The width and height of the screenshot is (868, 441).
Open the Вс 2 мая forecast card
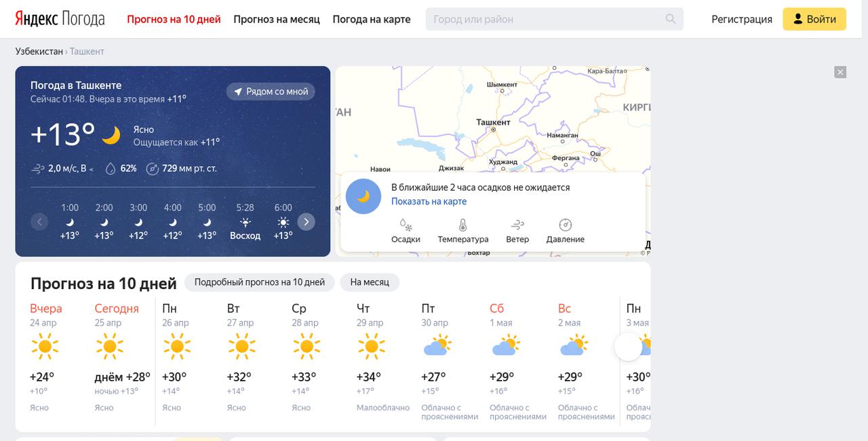(587, 361)
